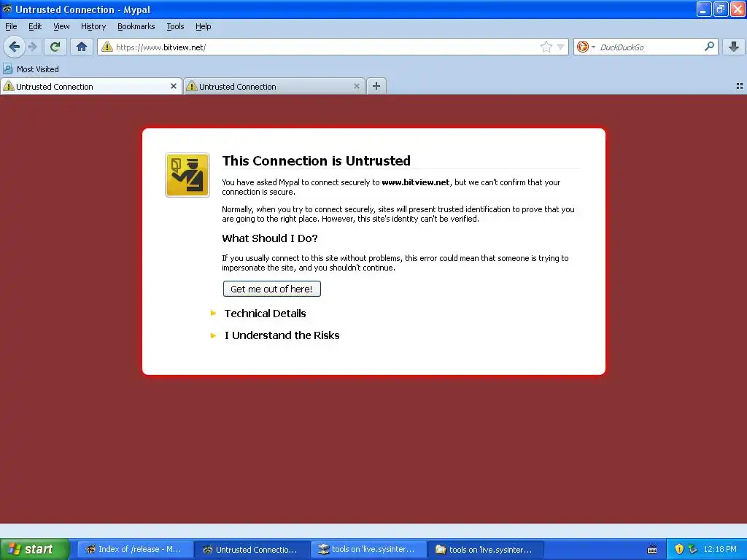Select the first Untrusted Connection tab
This screenshot has height=560, width=747.
[91, 86]
